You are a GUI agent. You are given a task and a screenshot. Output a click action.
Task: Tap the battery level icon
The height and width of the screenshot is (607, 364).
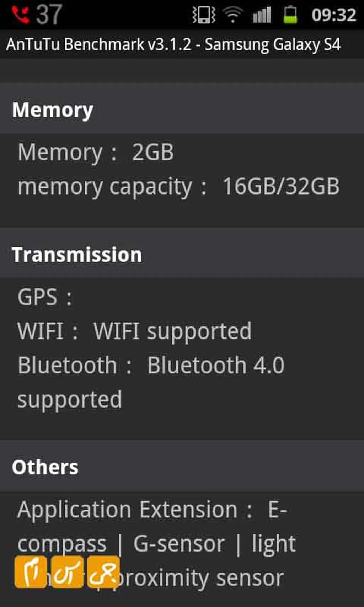click(290, 15)
